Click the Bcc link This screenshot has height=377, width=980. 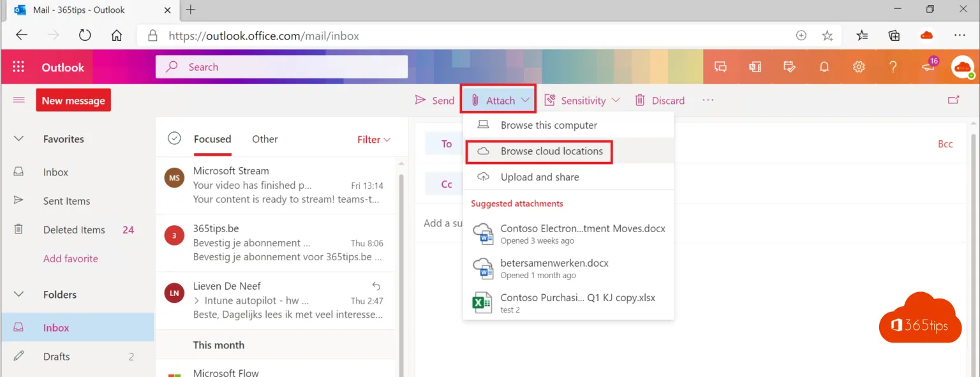click(945, 144)
